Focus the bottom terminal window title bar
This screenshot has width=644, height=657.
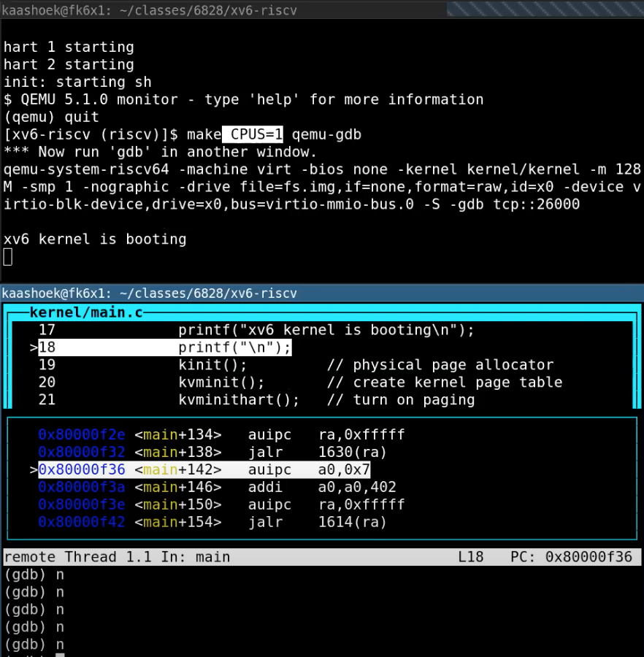pyautogui.click(x=219, y=293)
